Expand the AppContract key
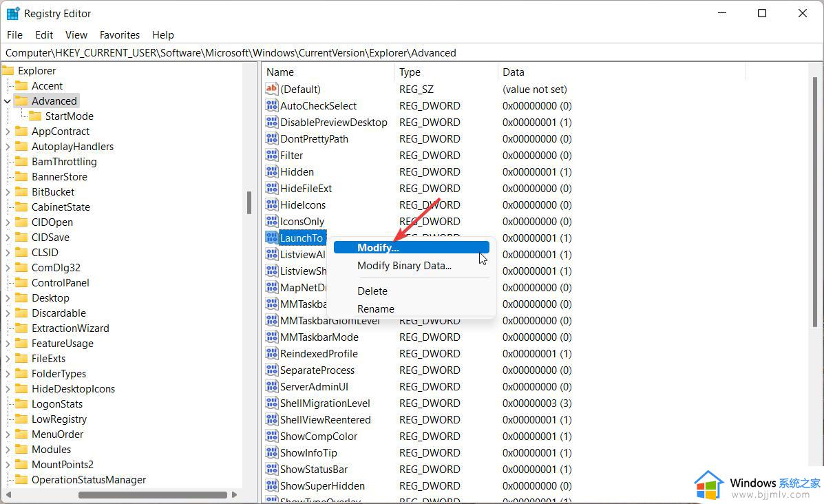Image resolution: width=824 pixels, height=504 pixels. (8, 132)
